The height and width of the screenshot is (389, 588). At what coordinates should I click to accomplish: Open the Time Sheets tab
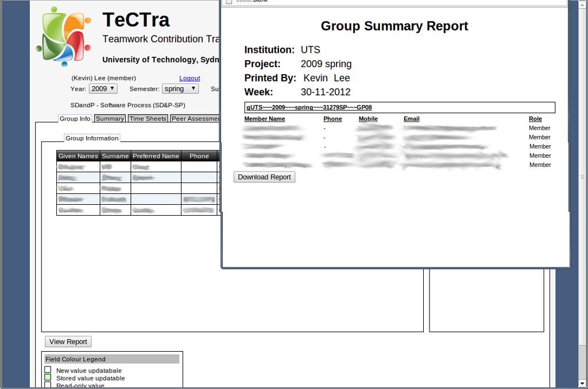(x=148, y=118)
